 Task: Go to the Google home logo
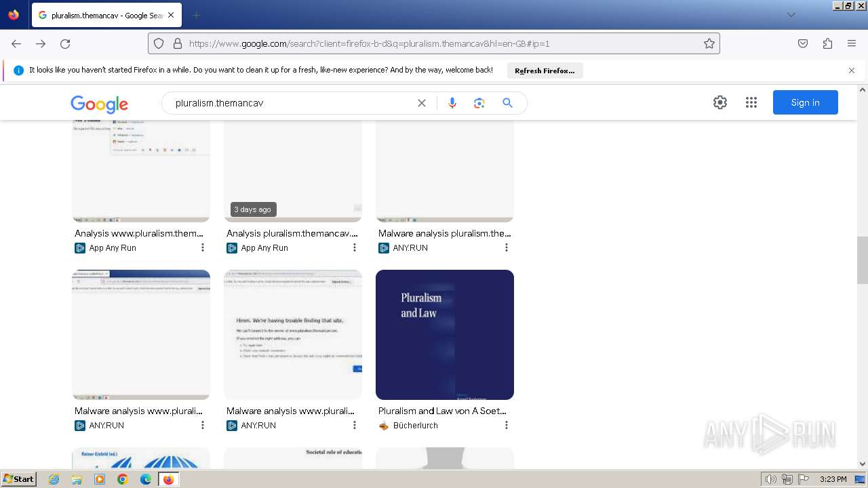coord(99,103)
